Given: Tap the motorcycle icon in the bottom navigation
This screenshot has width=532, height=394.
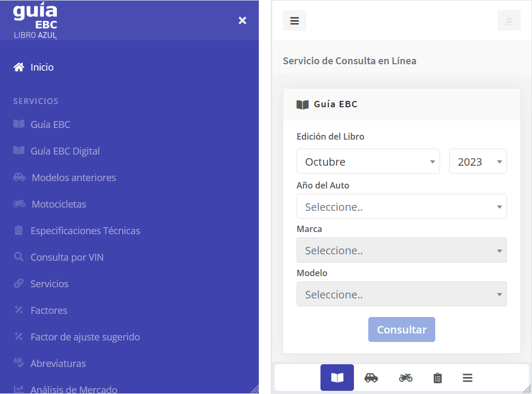Looking at the screenshot, I should pos(406,378).
